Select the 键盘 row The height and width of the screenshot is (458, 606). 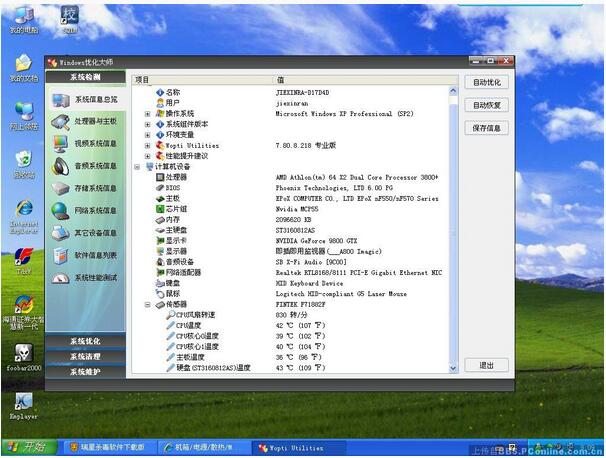click(x=291, y=283)
